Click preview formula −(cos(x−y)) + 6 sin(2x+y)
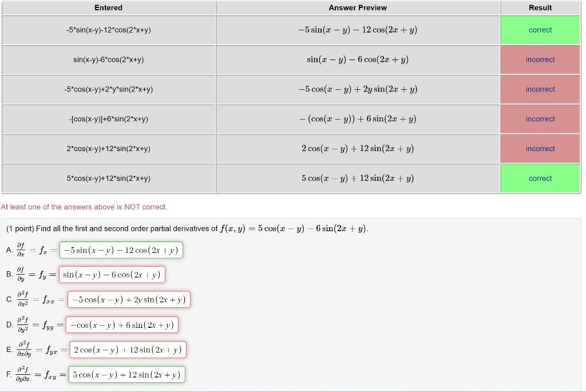 (x=358, y=119)
